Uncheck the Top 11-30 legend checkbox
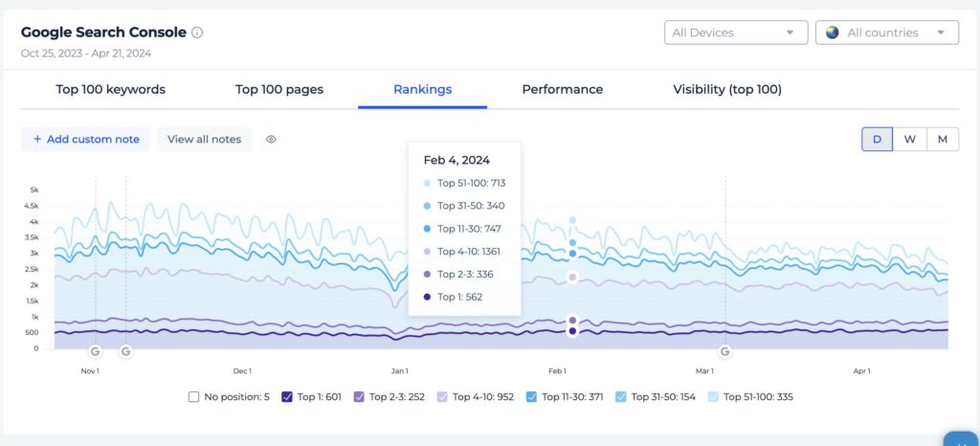Image resolution: width=980 pixels, height=446 pixels. click(x=531, y=396)
